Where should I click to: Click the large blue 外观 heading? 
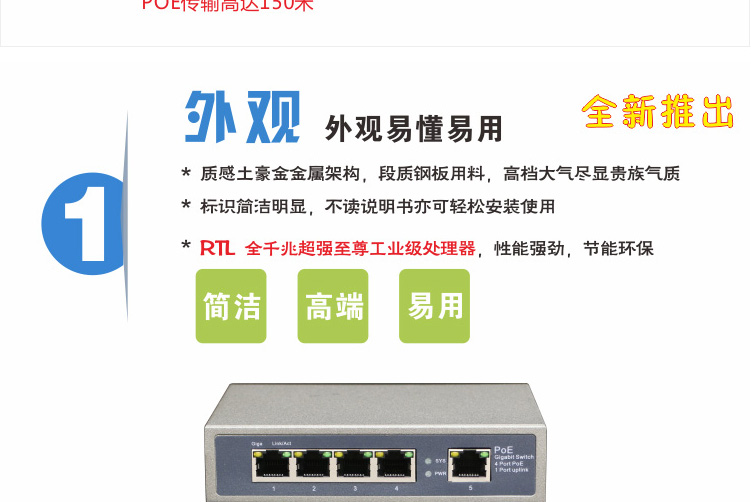click(242, 117)
